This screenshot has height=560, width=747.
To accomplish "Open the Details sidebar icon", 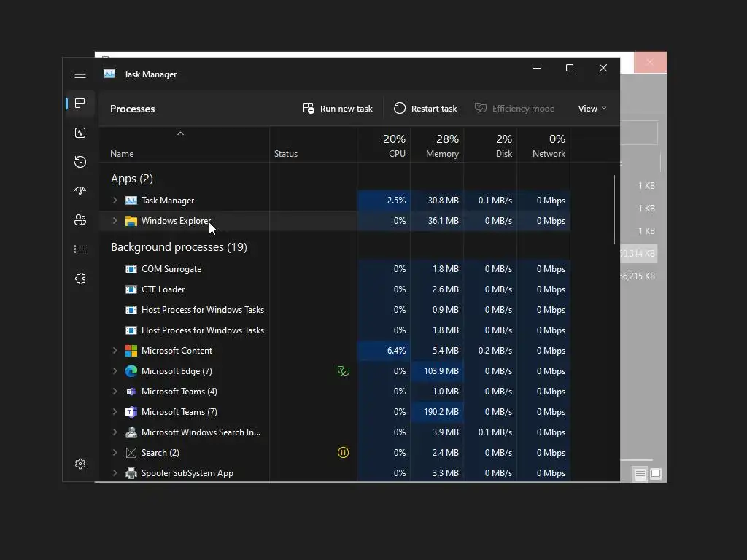I will click(80, 249).
